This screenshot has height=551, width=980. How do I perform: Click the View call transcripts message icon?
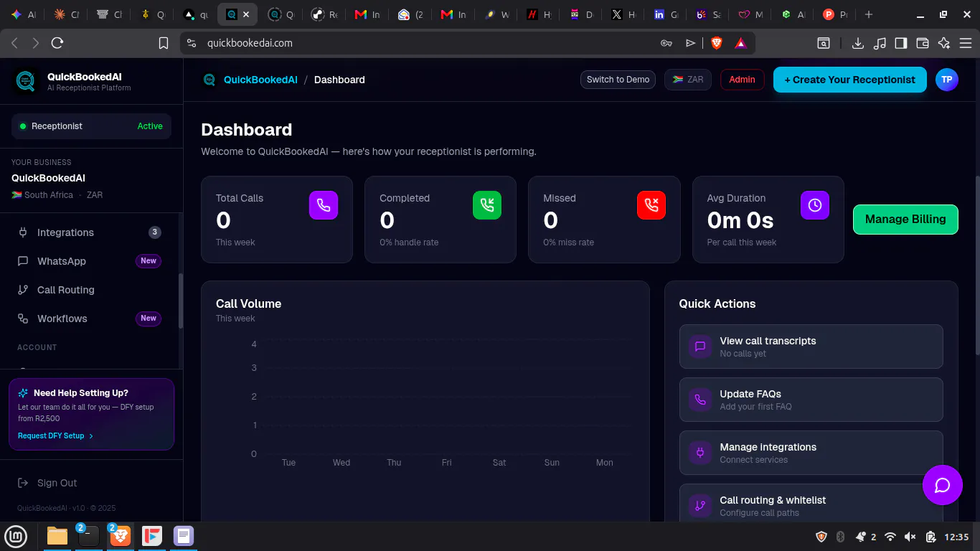[x=700, y=347]
